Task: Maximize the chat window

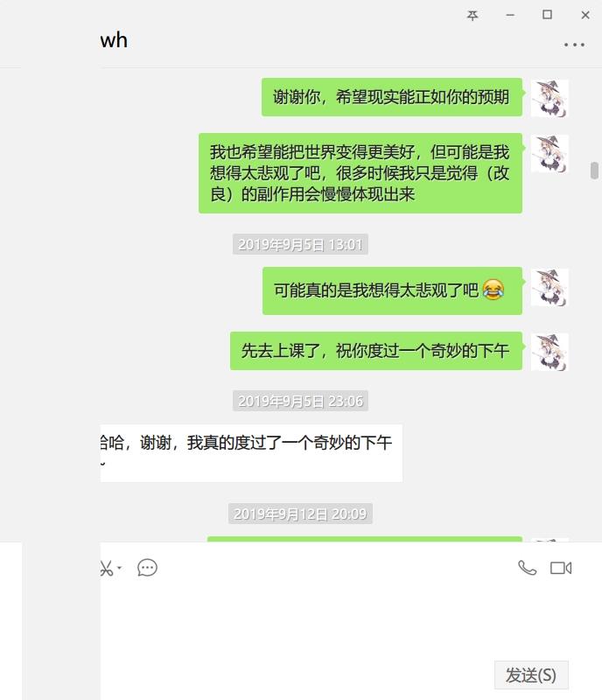Action: coord(547,15)
